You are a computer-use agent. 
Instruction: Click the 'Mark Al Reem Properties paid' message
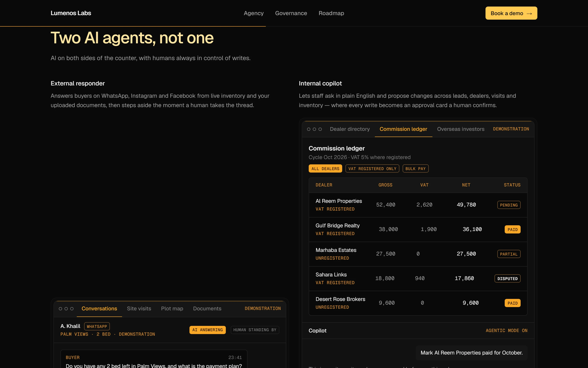pos(471,353)
